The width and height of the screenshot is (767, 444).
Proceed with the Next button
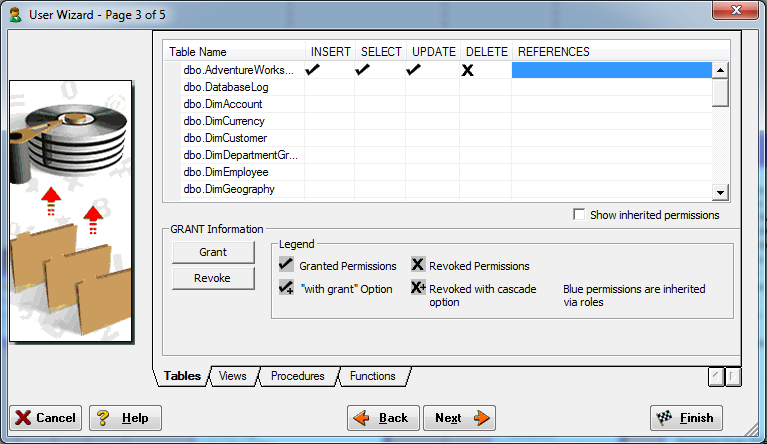459,418
